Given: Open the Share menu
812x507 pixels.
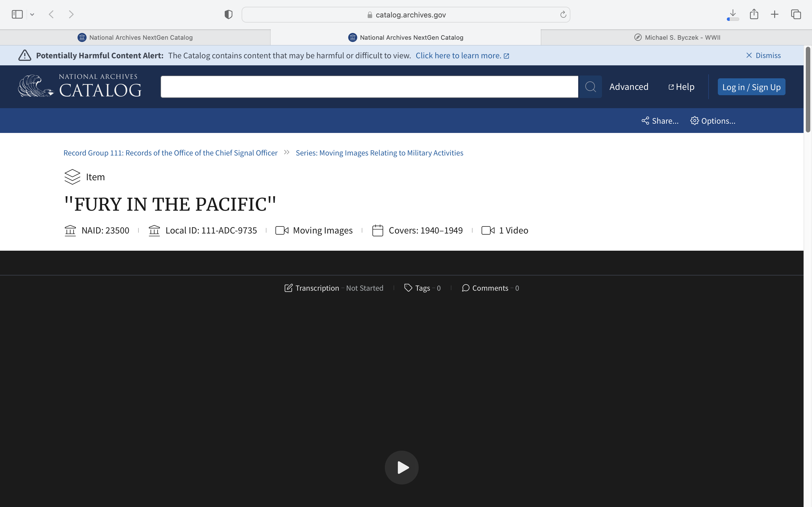Looking at the screenshot, I should (660, 121).
